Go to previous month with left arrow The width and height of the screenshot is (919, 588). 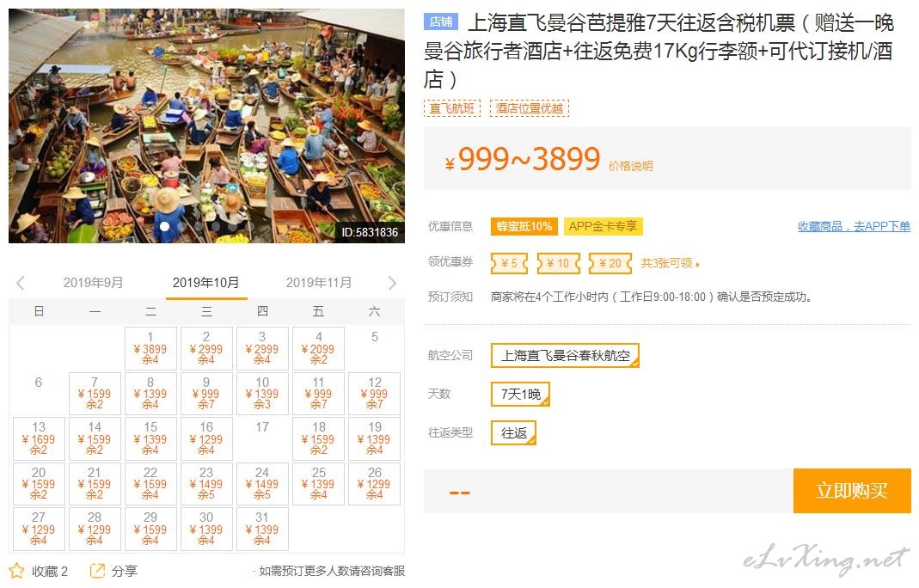(21, 283)
